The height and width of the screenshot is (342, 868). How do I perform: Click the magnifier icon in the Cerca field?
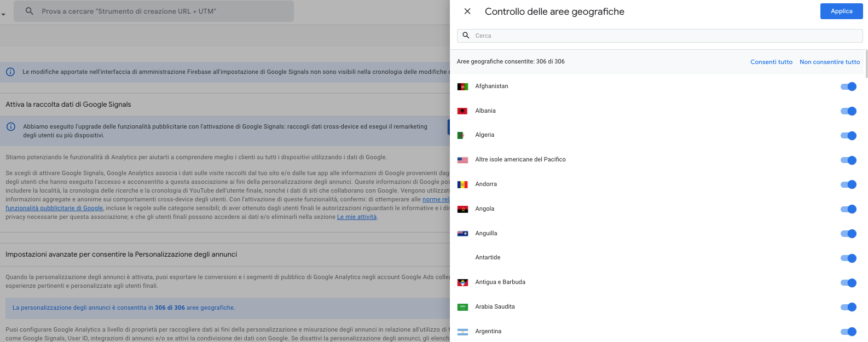click(x=466, y=36)
